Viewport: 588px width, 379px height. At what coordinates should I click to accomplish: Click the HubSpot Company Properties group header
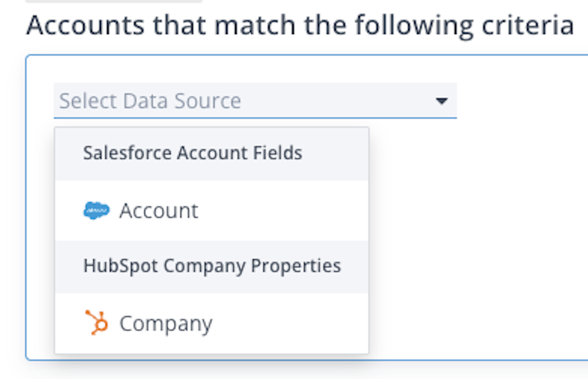[x=212, y=266]
